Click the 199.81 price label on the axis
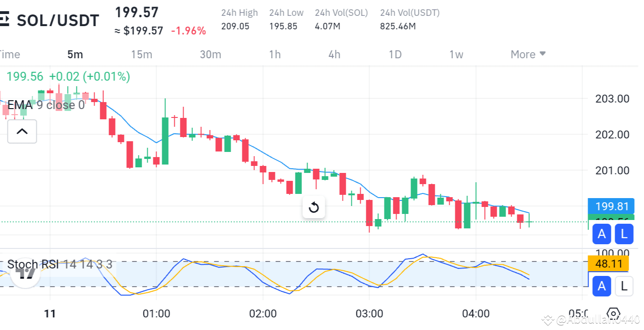Screen dimensions: 644x330 pos(611,206)
